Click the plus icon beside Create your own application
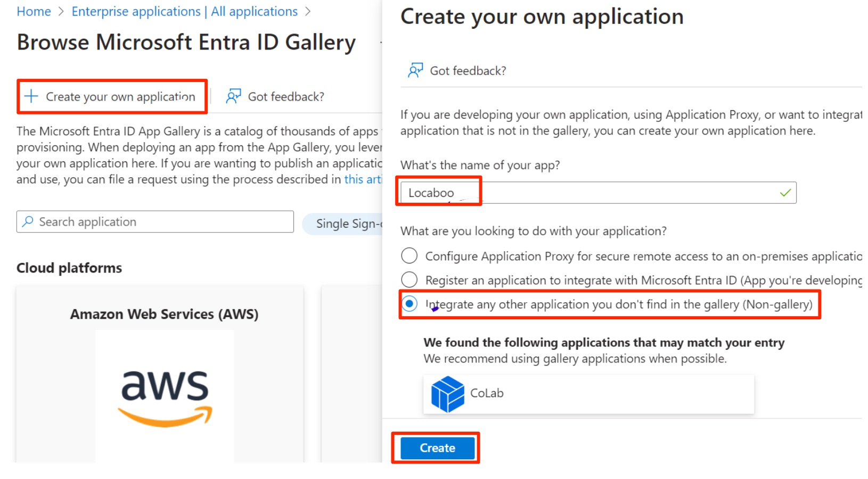This screenshot has width=868, height=479. click(x=31, y=96)
